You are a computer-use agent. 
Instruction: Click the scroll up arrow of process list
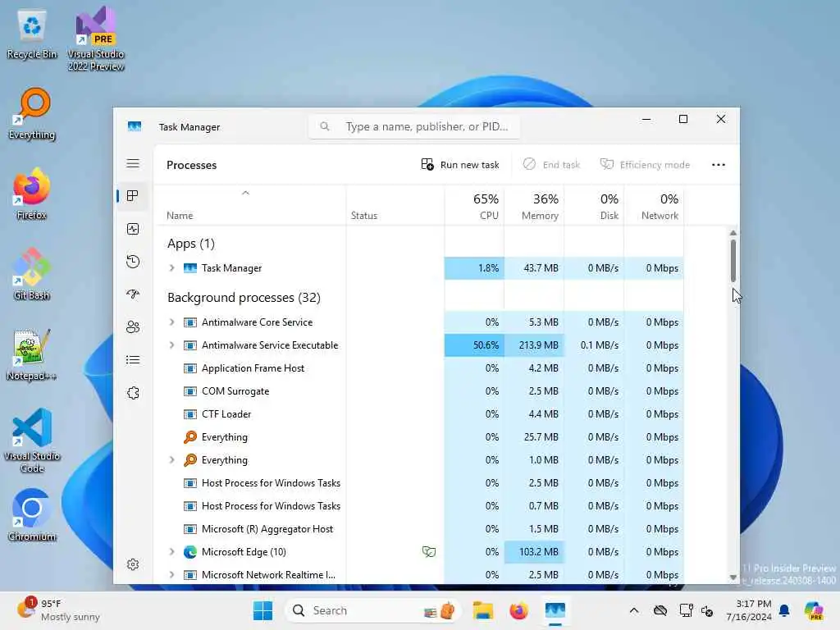tap(733, 233)
